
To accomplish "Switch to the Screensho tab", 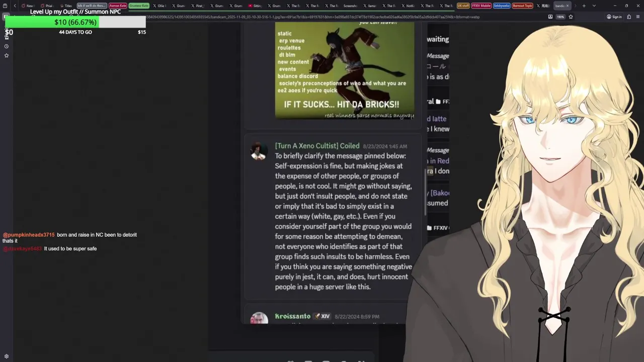I will coord(350,6).
